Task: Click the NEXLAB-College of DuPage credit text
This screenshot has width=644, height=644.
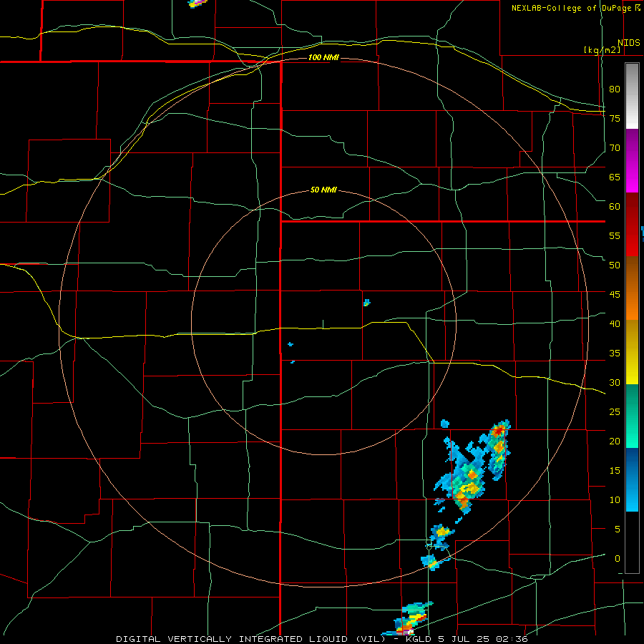Action: coord(572,8)
